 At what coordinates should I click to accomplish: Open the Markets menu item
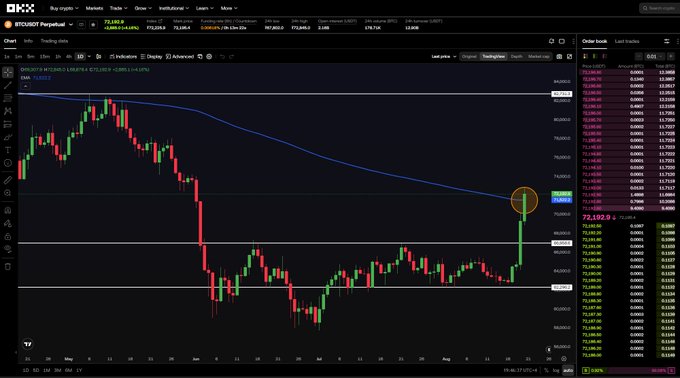[x=94, y=8]
